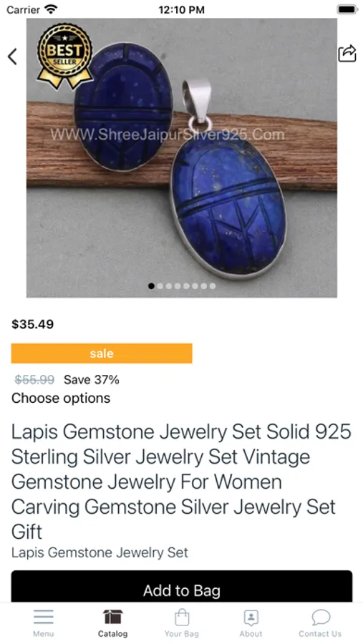
Task: Tap the Catalog tab label
Action: click(x=112, y=634)
